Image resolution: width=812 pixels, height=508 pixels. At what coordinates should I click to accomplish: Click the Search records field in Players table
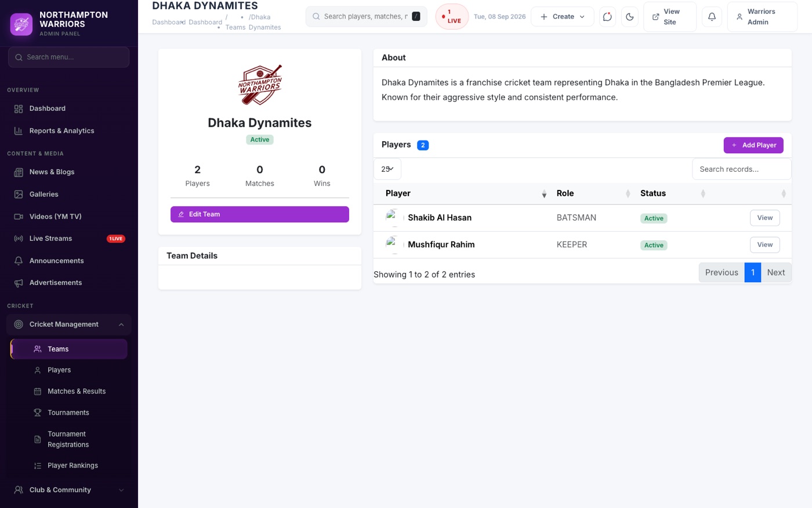(742, 169)
